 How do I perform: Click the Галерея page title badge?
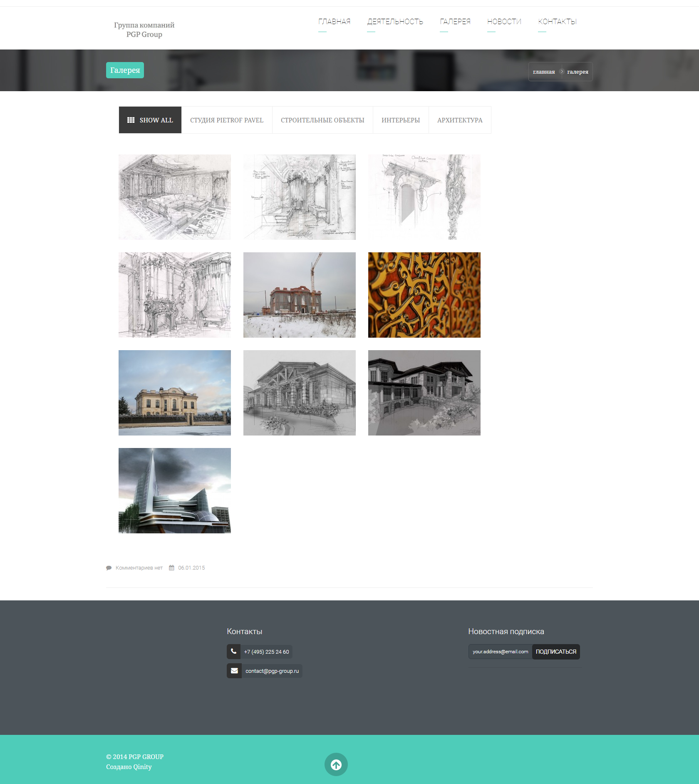(x=125, y=70)
